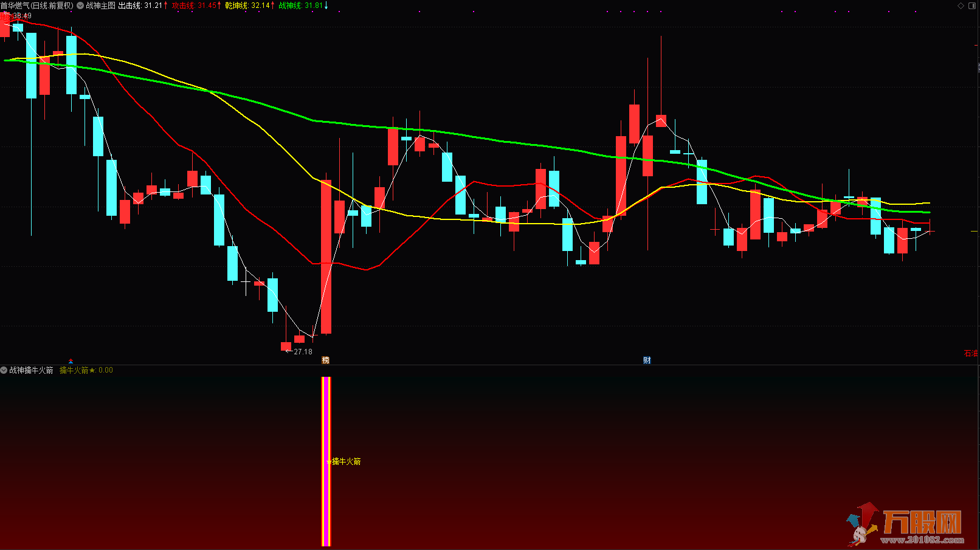Click the diamond marker icon at top right
980x550 pixels.
coord(961,5)
